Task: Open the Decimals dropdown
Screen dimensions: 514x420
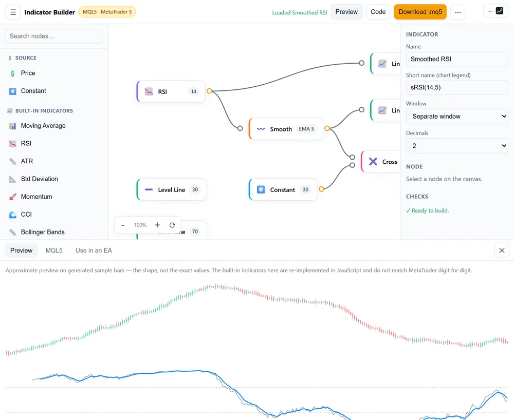Action: tap(457, 146)
